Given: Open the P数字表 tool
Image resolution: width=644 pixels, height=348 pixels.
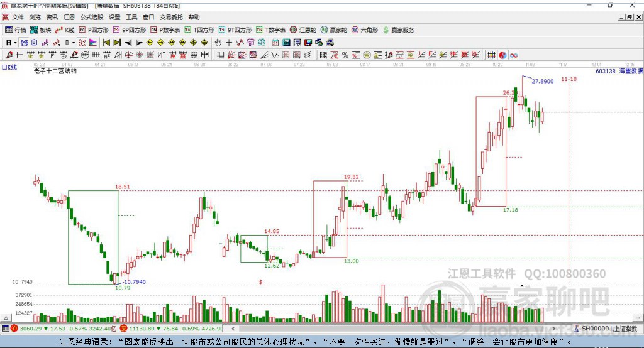Looking at the screenshot, I should click(165, 30).
